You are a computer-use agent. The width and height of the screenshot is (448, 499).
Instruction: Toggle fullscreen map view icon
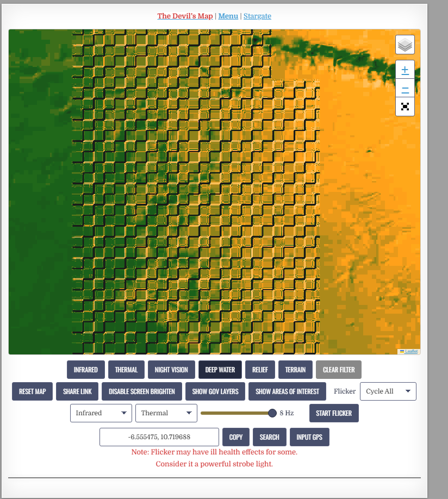click(x=405, y=107)
